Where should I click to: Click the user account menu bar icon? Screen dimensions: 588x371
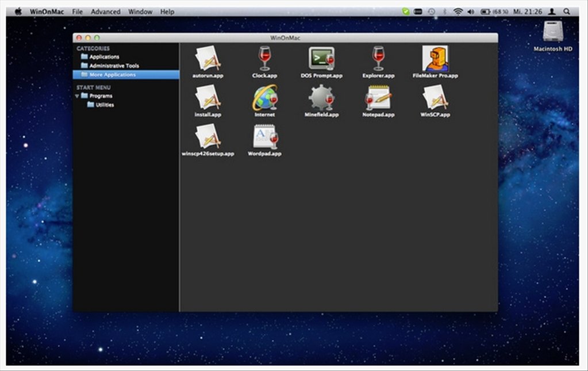(552, 12)
